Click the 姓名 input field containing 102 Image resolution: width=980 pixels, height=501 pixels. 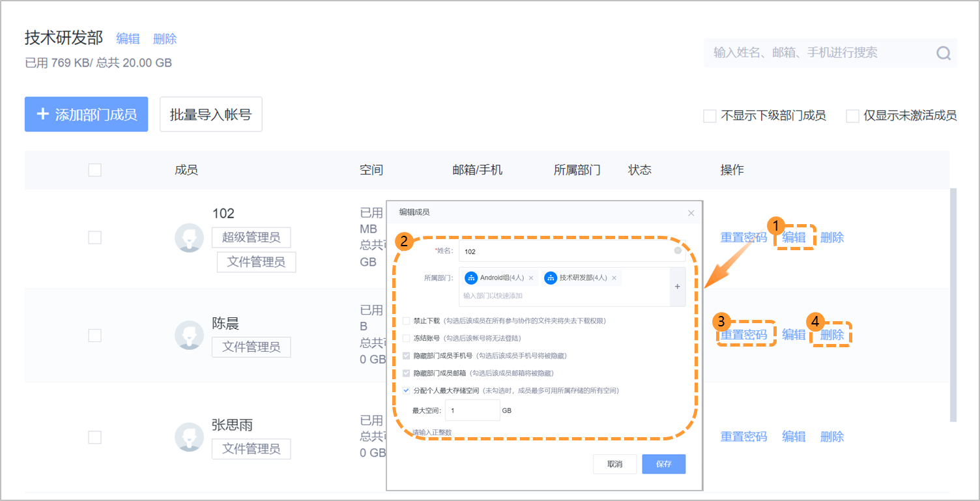pos(572,251)
